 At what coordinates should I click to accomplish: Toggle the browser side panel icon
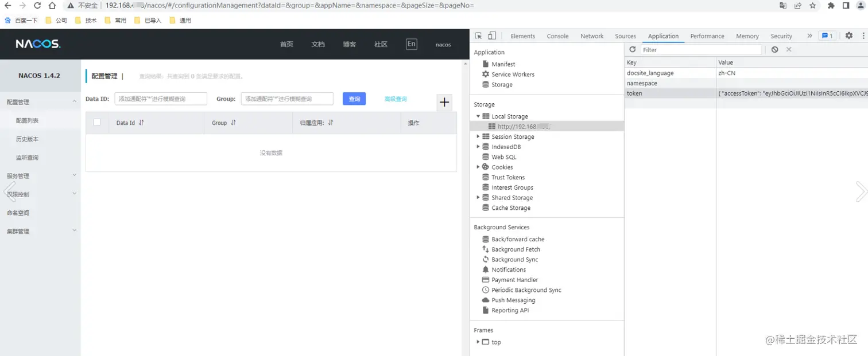point(846,6)
